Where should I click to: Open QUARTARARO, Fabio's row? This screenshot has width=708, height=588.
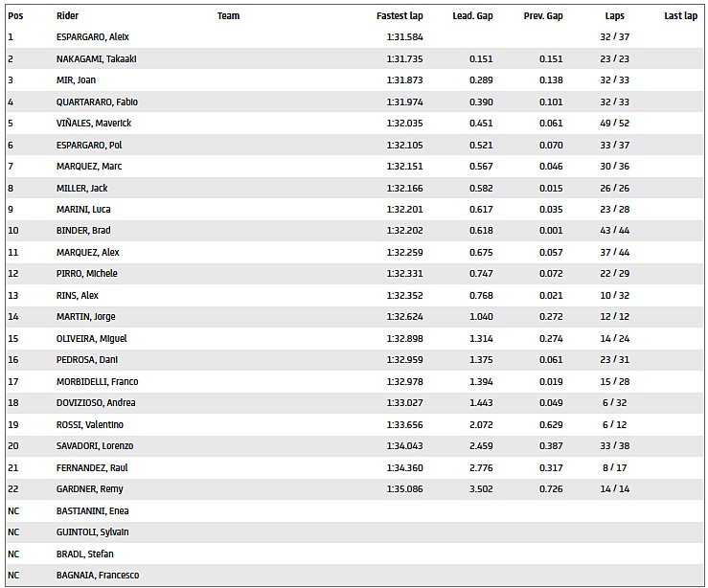98,102
